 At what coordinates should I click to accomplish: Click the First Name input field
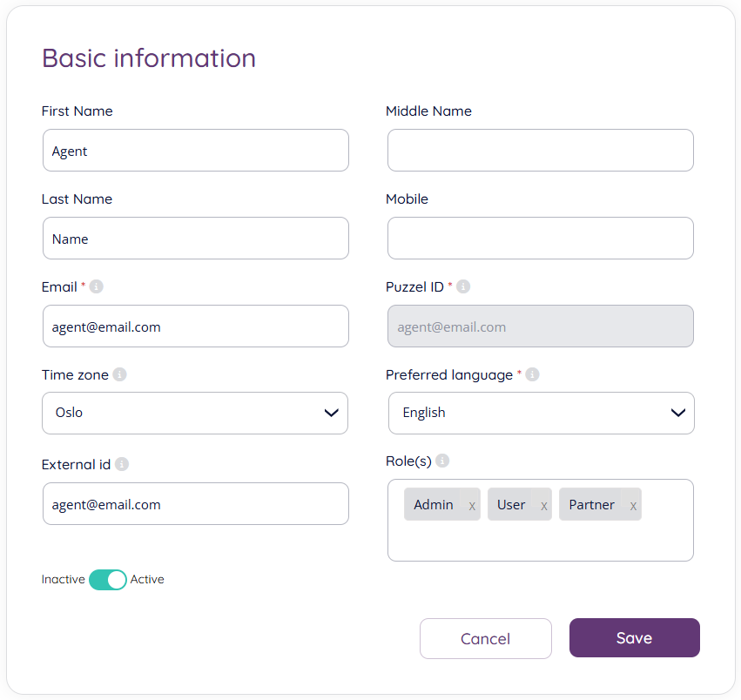(x=195, y=151)
